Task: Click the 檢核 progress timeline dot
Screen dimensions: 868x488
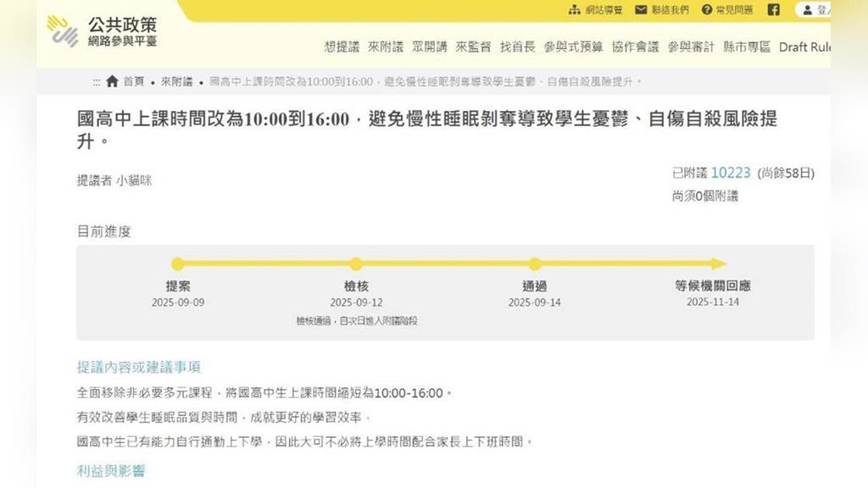Action: coord(356,264)
